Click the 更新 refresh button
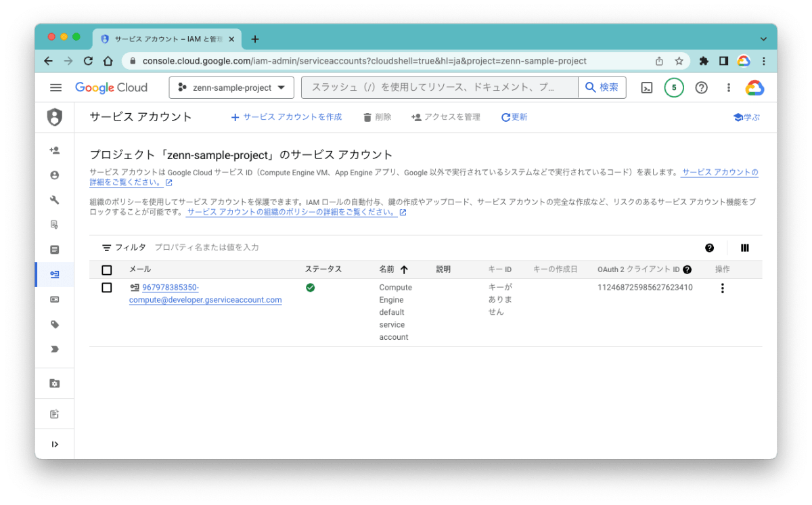This screenshot has width=812, height=505. pos(514,117)
